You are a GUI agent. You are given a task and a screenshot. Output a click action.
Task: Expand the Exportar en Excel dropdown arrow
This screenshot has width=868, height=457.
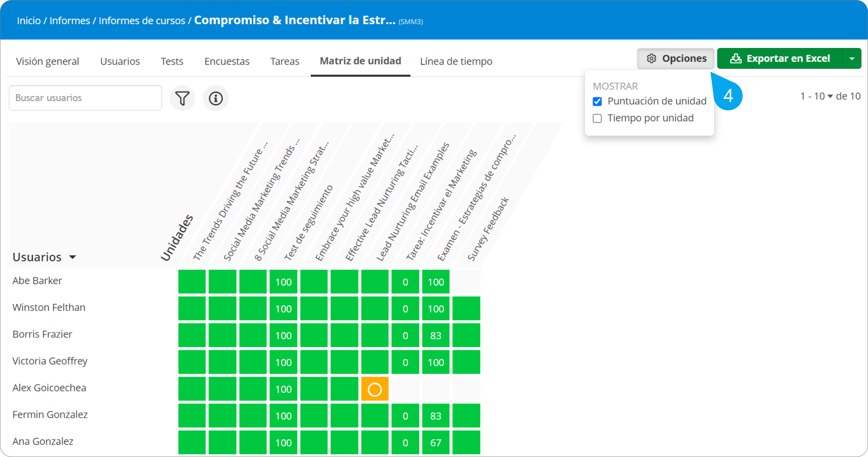tap(852, 58)
